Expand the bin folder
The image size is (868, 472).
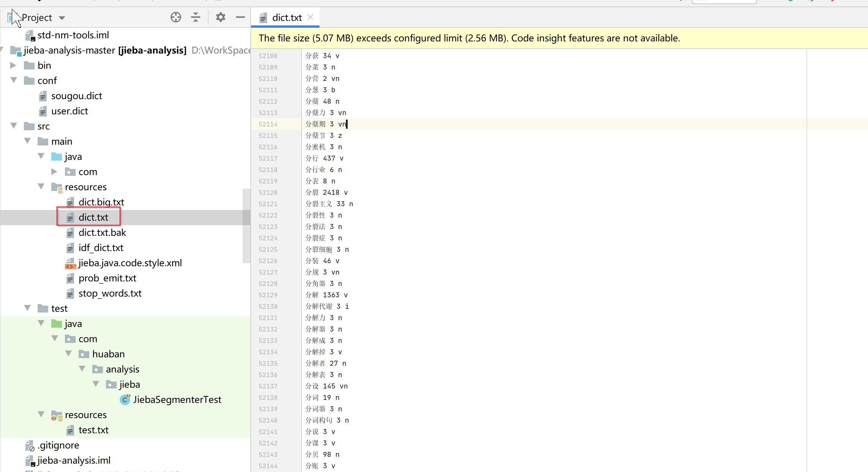point(13,65)
